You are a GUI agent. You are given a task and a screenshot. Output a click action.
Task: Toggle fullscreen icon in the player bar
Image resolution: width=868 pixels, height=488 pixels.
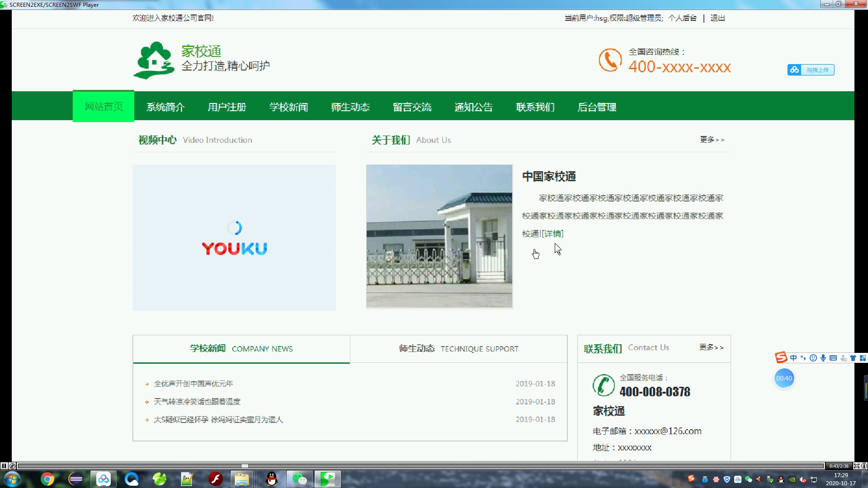[856, 466]
